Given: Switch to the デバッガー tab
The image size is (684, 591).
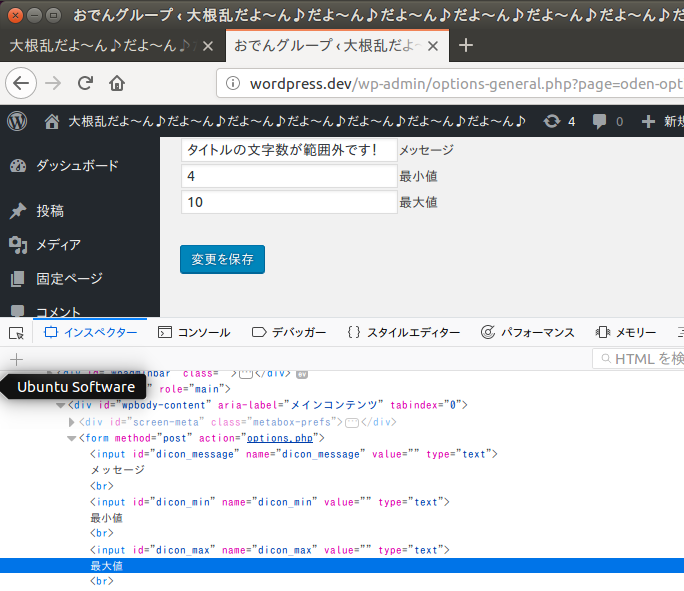Looking at the screenshot, I should click(x=289, y=333).
